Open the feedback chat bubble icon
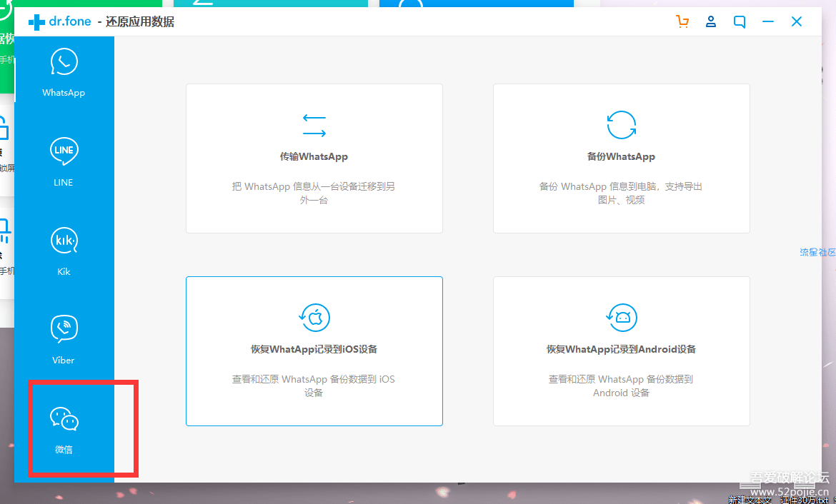Screen dimensions: 836x504 click(740, 22)
